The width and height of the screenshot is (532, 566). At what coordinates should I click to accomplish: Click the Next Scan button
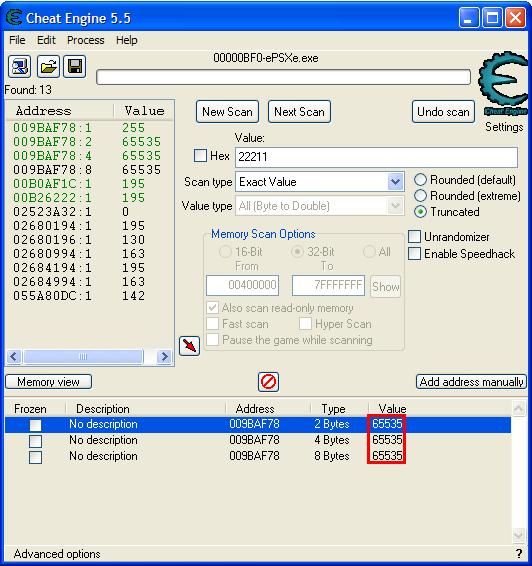click(x=299, y=112)
